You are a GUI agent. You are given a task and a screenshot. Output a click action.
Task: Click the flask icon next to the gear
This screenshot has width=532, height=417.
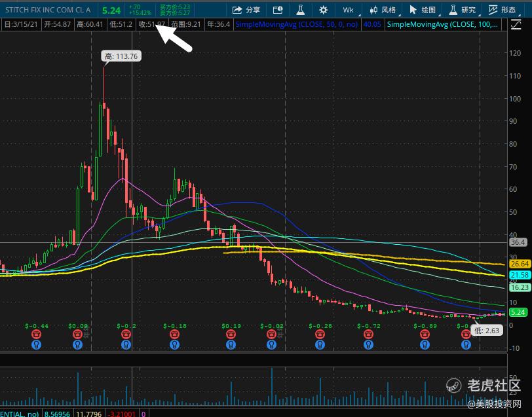point(300,10)
